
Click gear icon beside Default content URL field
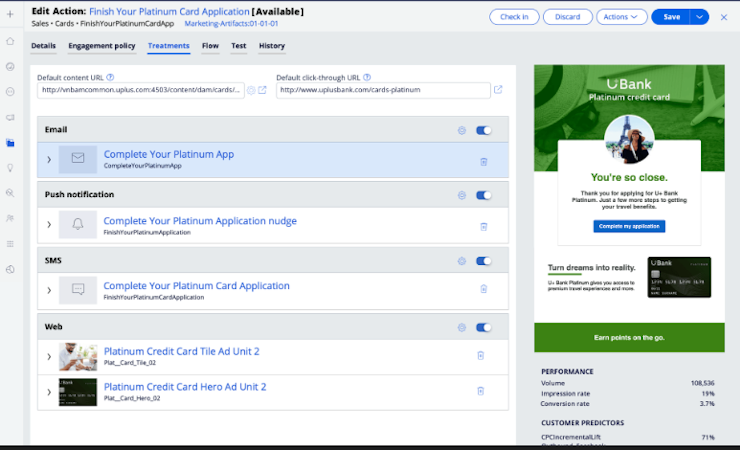[x=251, y=90]
